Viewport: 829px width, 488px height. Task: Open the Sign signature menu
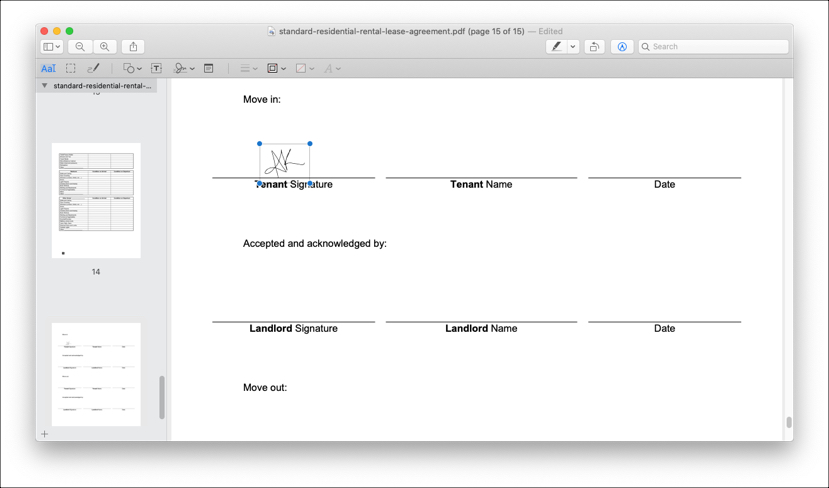click(185, 68)
